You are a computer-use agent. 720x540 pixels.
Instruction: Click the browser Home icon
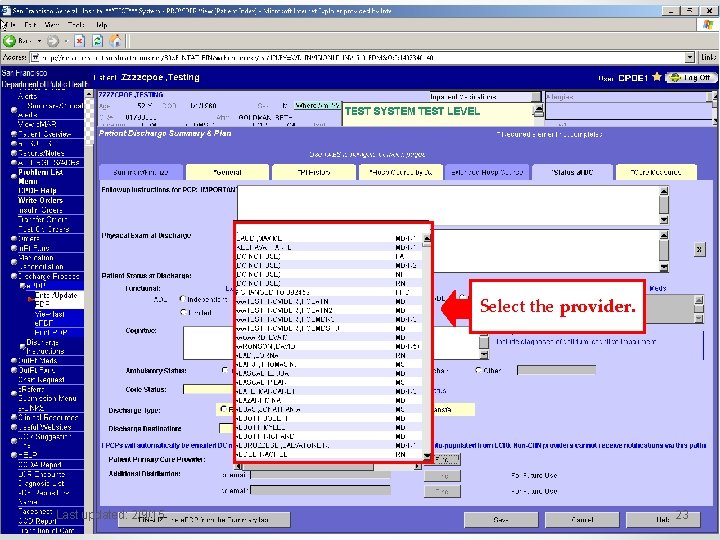116,41
